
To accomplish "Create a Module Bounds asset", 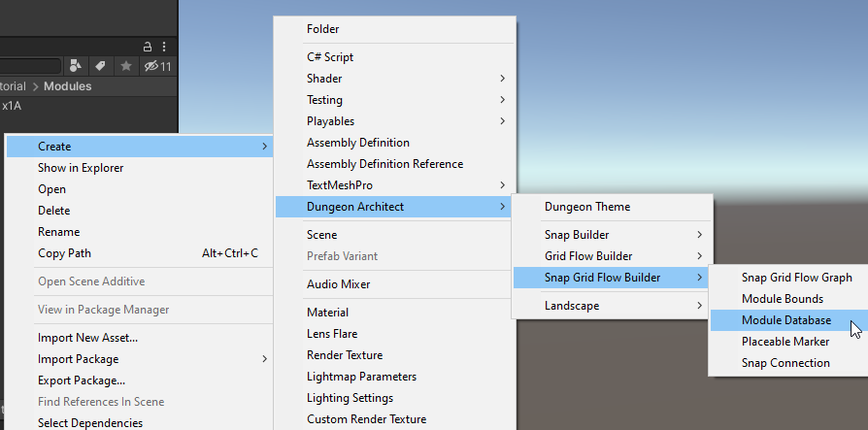I will (789, 299).
